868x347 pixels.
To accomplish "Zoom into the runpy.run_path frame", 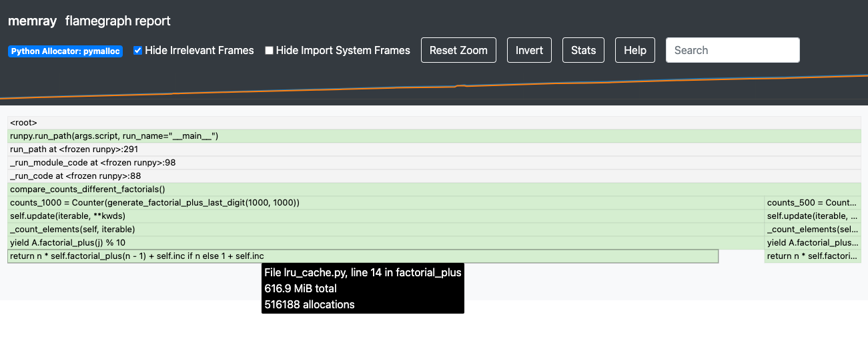I will [434, 136].
